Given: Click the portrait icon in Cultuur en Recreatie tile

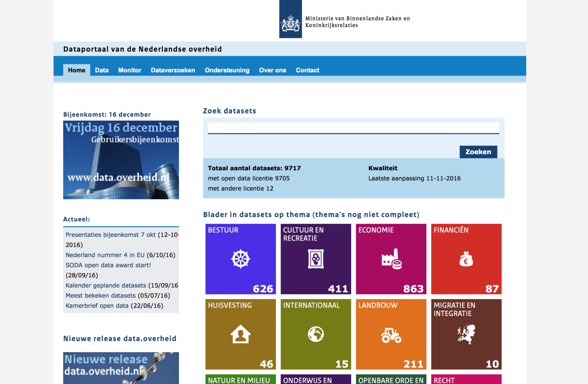Looking at the screenshot, I should [316, 259].
